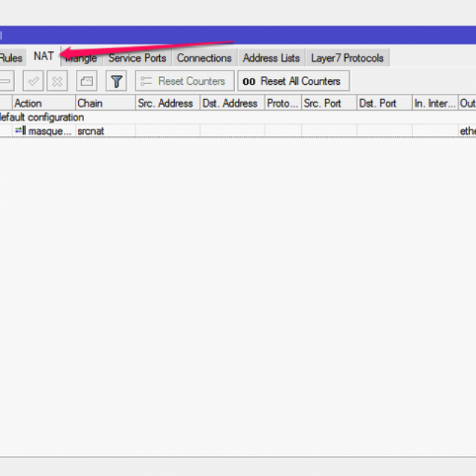Click the Src. Address column header
This screenshot has width=476, height=476.
[167, 103]
